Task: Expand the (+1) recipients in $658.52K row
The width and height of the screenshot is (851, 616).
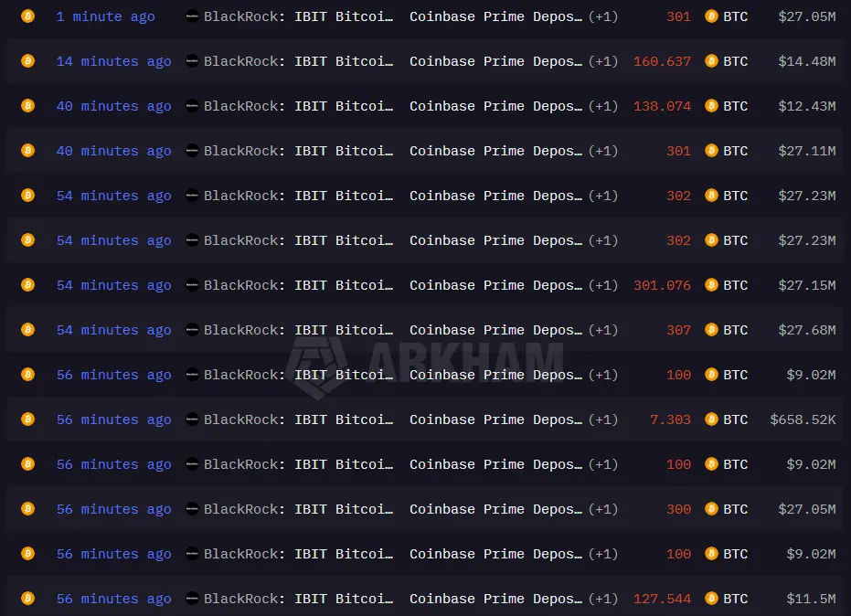Action: coord(603,420)
